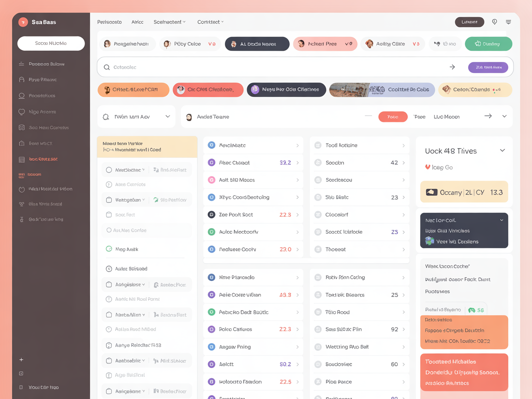Click the sidebar plus icon
This screenshot has width=532, height=399.
click(x=21, y=360)
